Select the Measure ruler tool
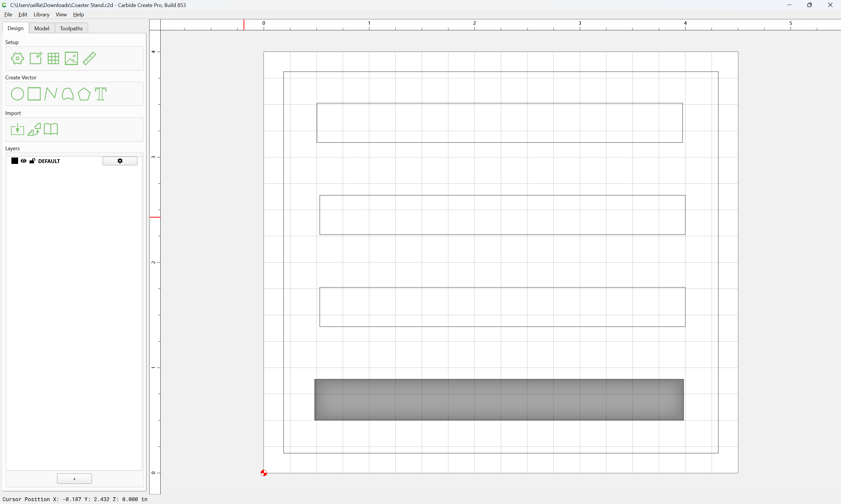The height and width of the screenshot is (504, 841). 89,58
